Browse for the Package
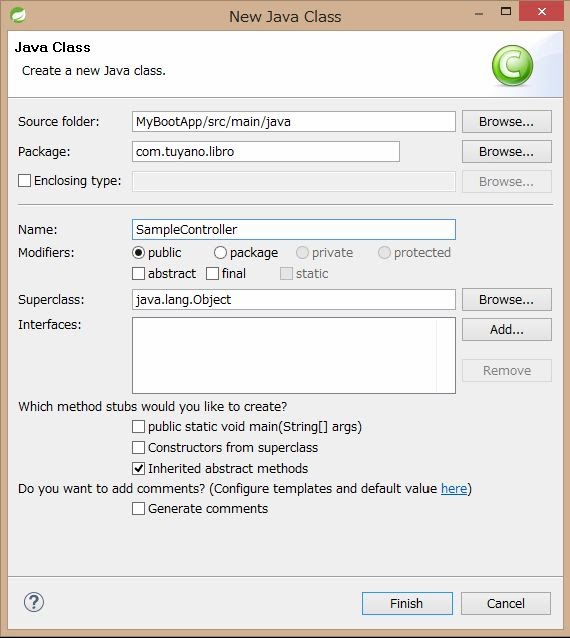 click(507, 151)
